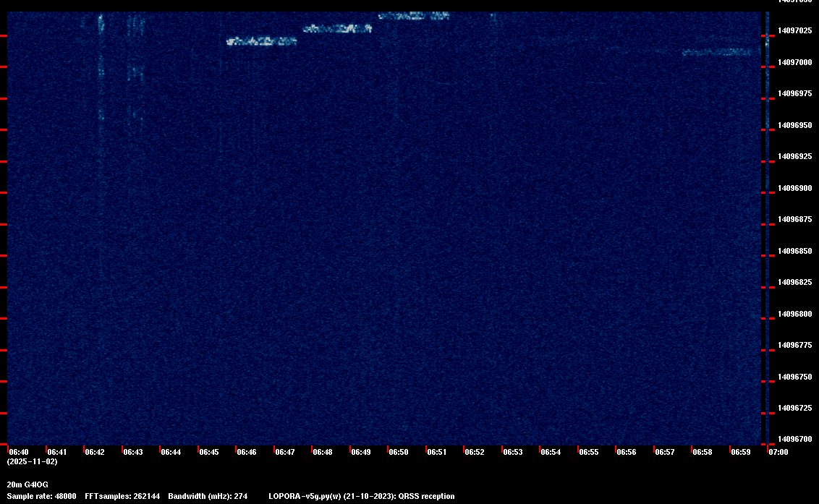Click the 14096725 frequency label
Image resolution: width=819 pixels, height=504 pixels.
795,408
